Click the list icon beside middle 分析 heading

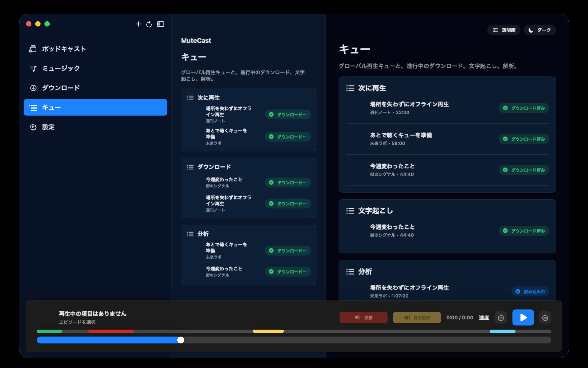[190, 234]
